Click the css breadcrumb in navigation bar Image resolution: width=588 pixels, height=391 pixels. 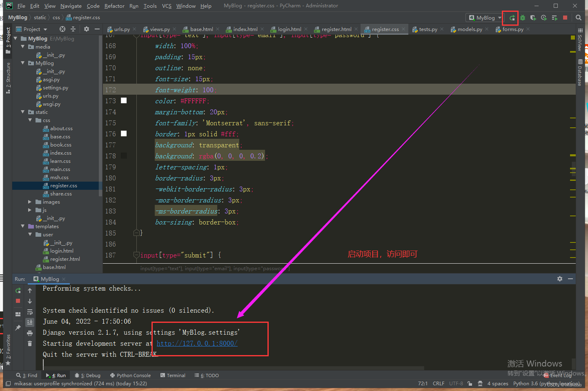click(56, 17)
